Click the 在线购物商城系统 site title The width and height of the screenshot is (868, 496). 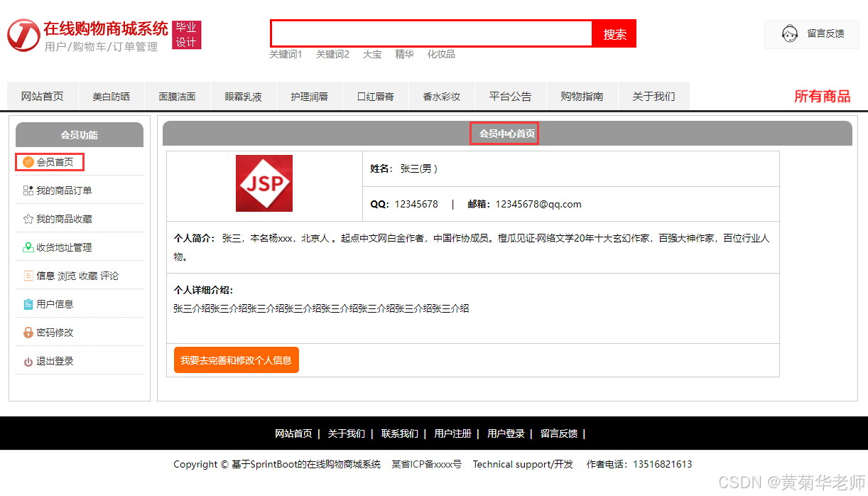point(106,28)
